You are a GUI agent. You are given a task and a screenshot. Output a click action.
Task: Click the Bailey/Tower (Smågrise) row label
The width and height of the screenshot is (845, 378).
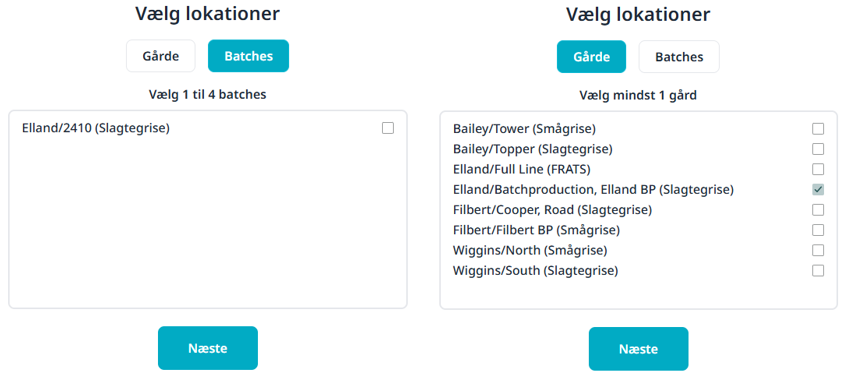[x=524, y=129]
